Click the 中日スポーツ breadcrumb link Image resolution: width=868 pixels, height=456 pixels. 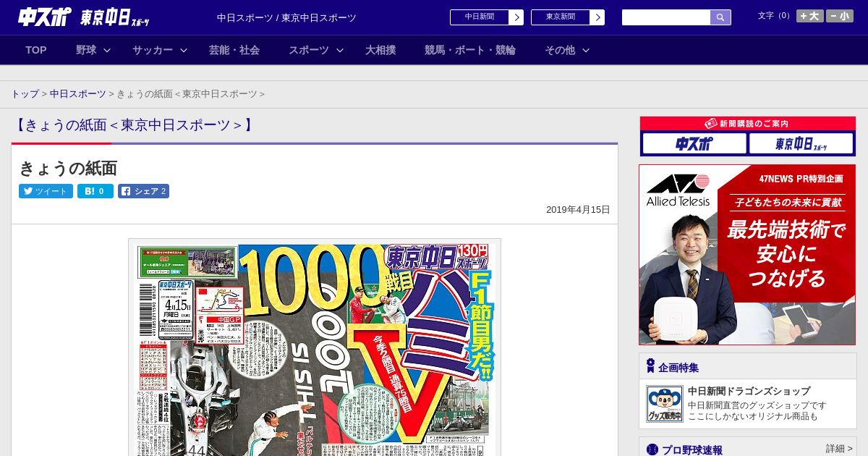coord(77,94)
